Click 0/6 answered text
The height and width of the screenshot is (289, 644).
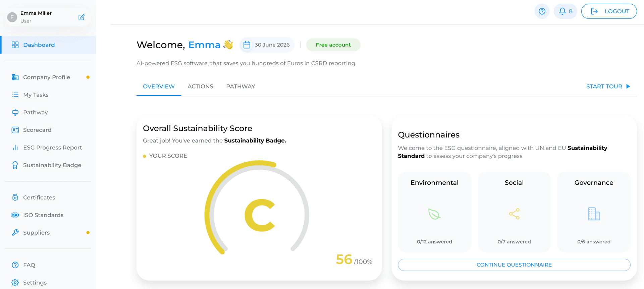[x=594, y=242]
